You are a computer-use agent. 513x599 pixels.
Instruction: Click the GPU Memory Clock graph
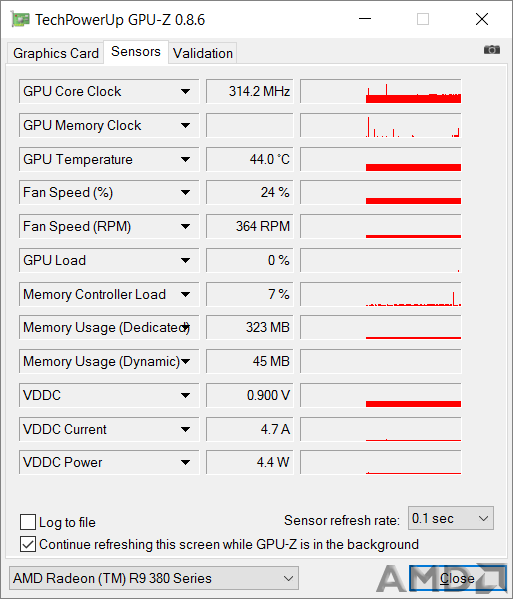point(380,125)
